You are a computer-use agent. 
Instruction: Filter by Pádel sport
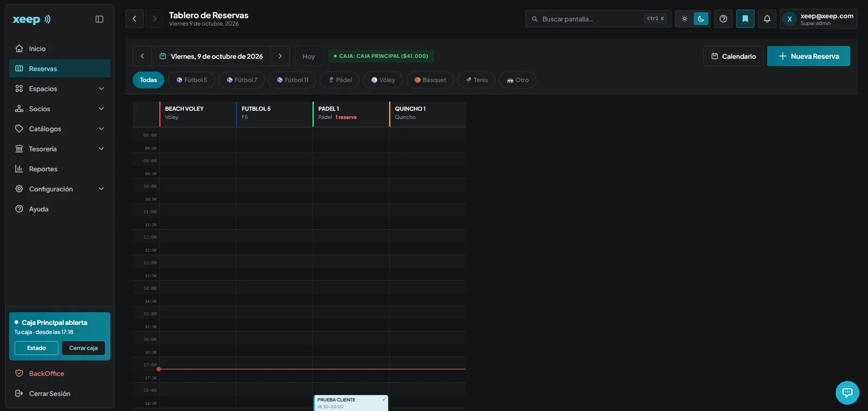340,80
